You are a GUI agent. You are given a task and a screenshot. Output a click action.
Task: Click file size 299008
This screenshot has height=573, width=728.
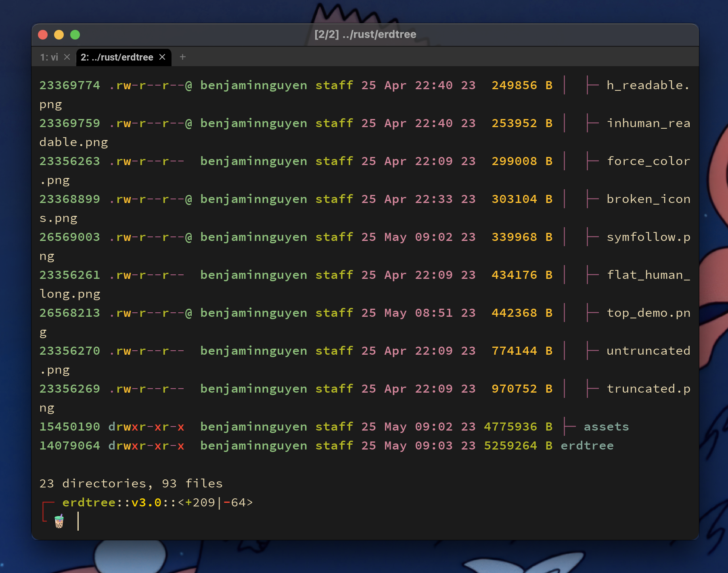(x=514, y=161)
